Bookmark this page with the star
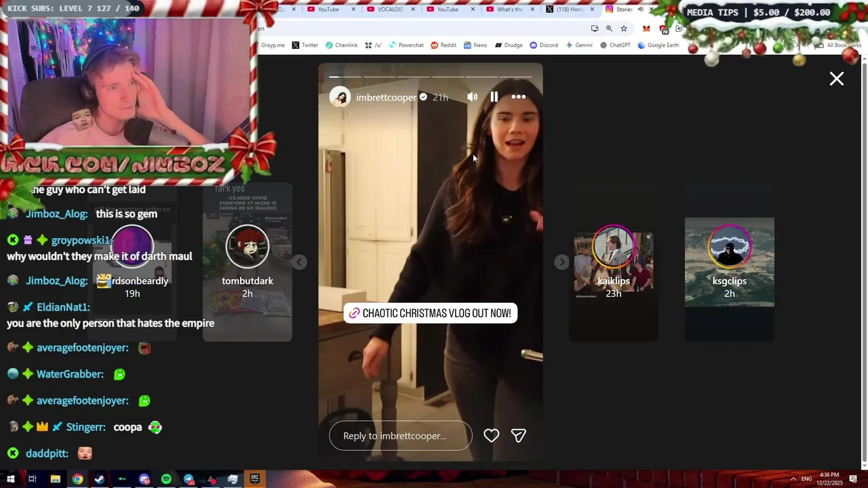This screenshot has width=868, height=488. pos(624,28)
